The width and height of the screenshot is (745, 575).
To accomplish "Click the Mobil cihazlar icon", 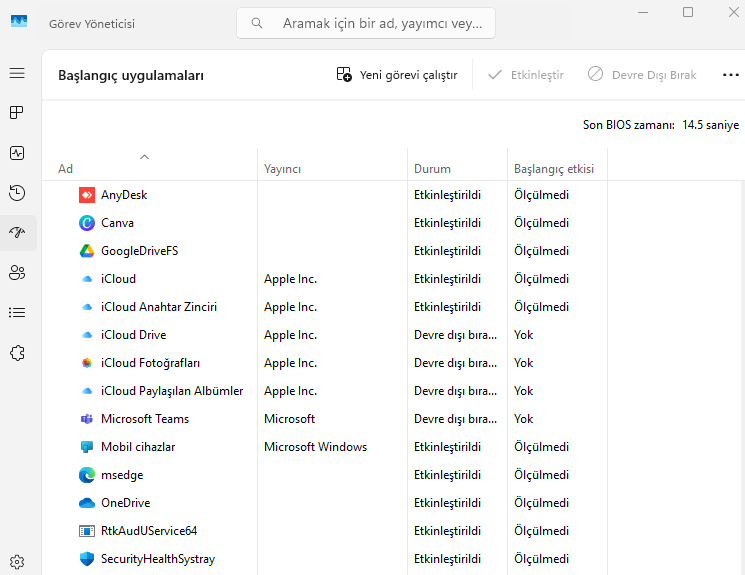I will pos(87,447).
